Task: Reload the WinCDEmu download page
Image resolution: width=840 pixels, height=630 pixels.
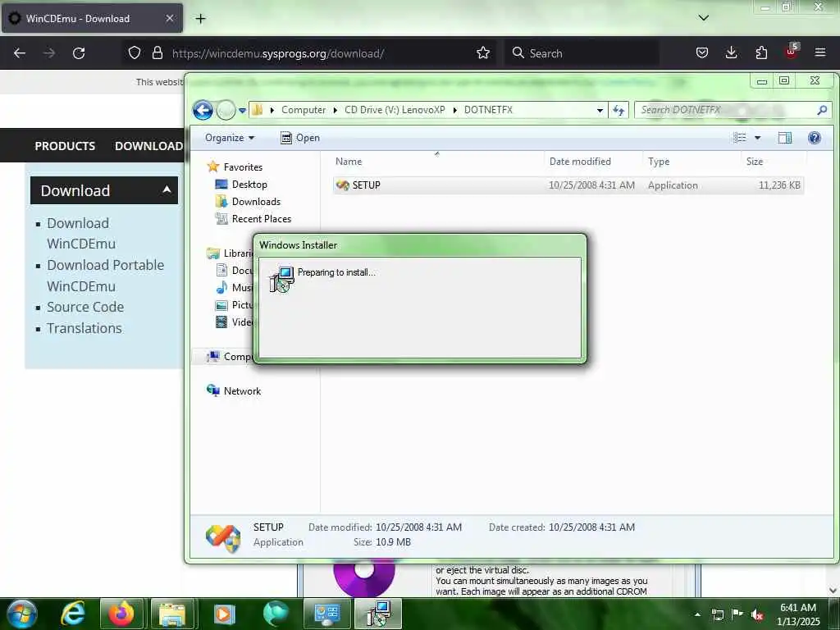Action: pos(79,53)
